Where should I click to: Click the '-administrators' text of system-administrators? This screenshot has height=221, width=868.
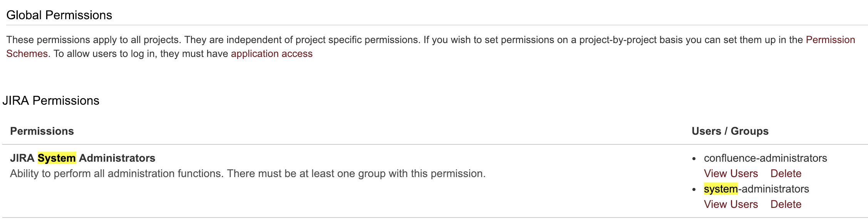click(x=774, y=189)
